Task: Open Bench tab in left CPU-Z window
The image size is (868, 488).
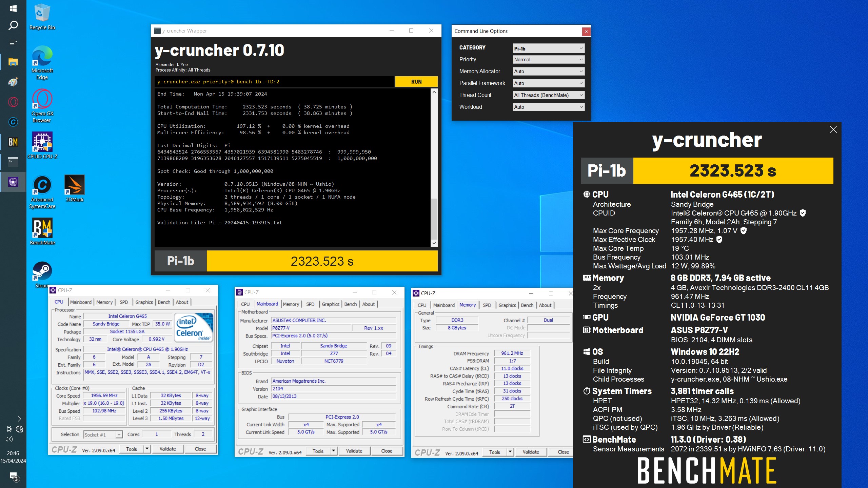Action: click(164, 302)
